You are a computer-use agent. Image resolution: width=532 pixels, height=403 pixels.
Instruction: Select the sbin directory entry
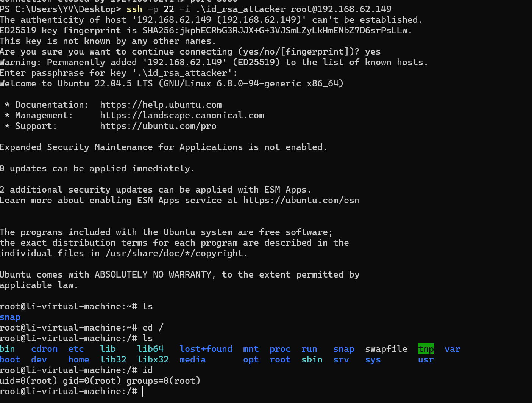tap(312, 359)
